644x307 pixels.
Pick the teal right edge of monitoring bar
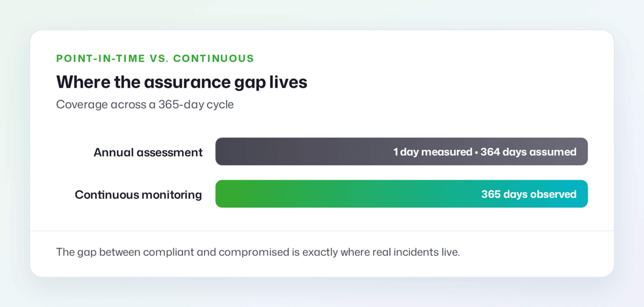(x=581, y=194)
